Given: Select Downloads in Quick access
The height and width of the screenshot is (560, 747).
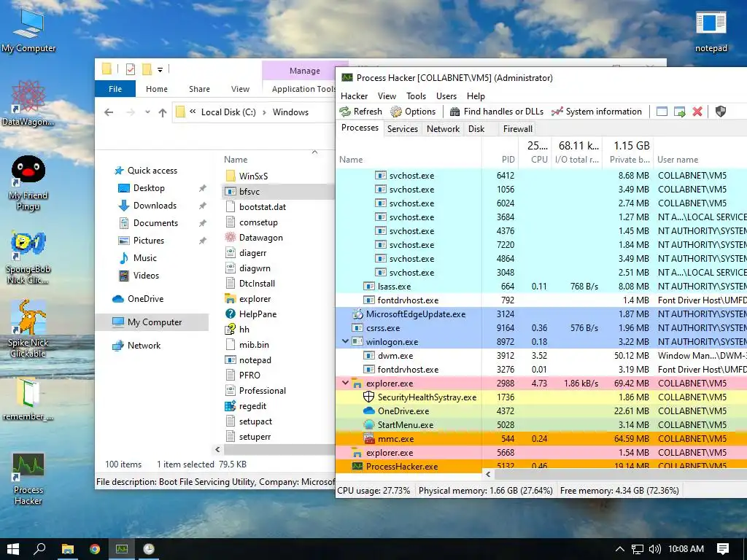Looking at the screenshot, I should 155,206.
